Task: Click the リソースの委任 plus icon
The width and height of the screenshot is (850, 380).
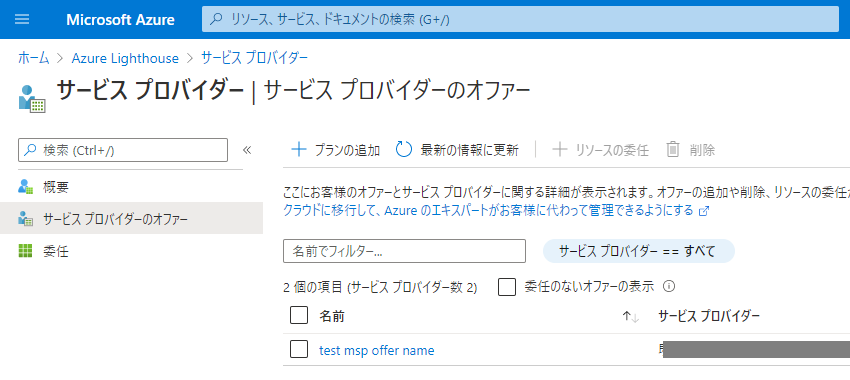Action: (x=559, y=150)
